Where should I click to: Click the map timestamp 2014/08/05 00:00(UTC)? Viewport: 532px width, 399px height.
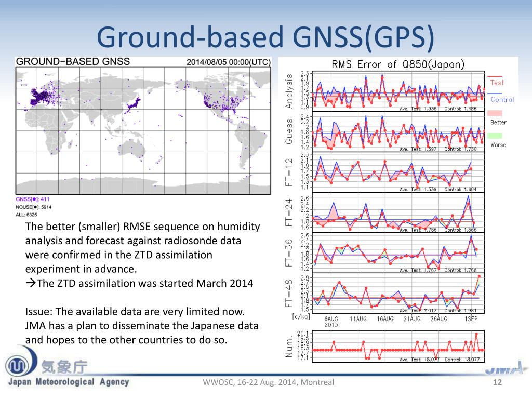pos(229,62)
